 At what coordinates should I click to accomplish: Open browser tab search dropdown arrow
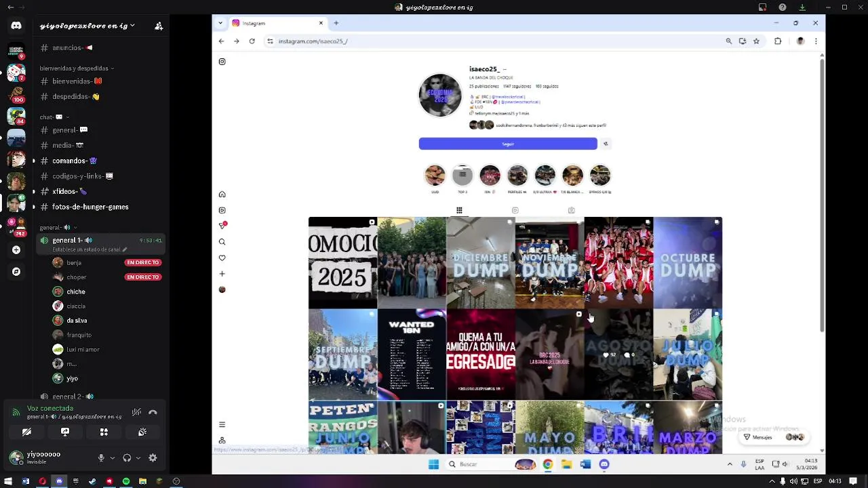[x=220, y=23]
